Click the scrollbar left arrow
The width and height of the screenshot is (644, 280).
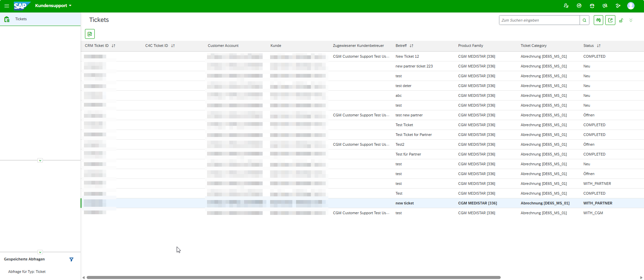click(x=83, y=278)
